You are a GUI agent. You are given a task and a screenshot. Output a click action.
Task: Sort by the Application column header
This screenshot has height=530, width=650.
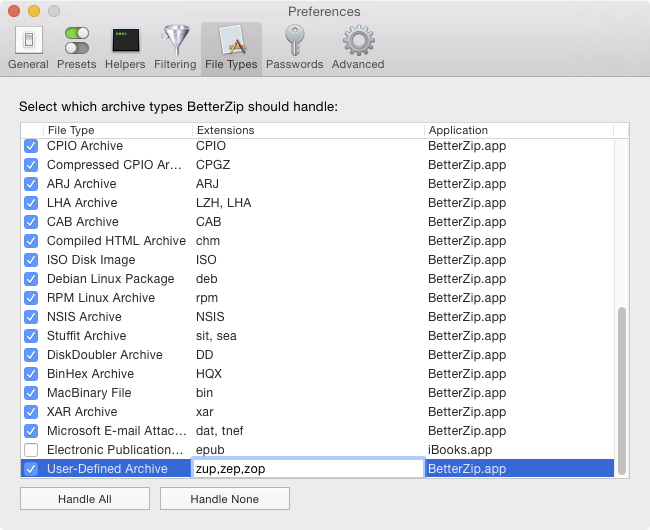click(x=519, y=131)
